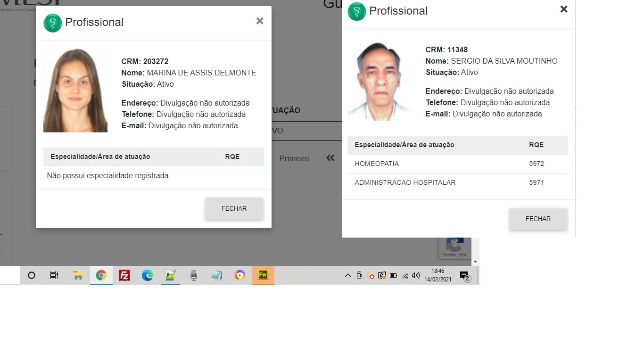This screenshot has width=644, height=362.
Task: Open Microsoft Edge from the taskbar
Action: (148, 276)
